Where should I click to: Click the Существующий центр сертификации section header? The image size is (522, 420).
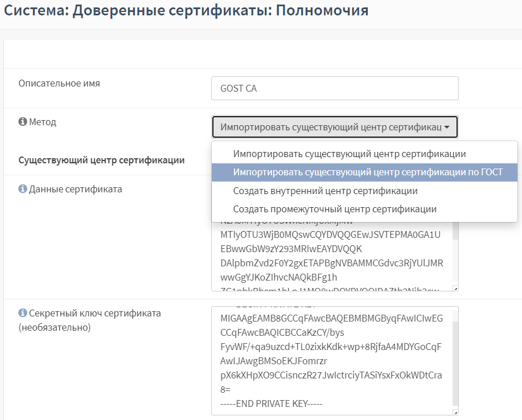point(101,160)
